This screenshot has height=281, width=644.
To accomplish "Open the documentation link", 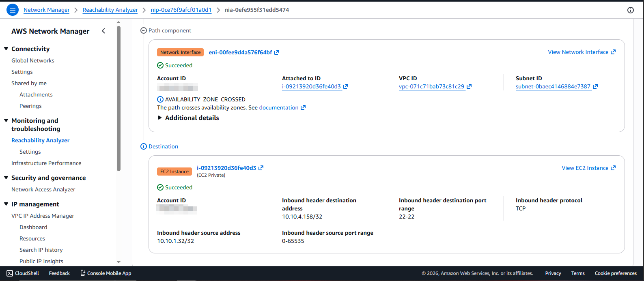I will [x=279, y=107].
